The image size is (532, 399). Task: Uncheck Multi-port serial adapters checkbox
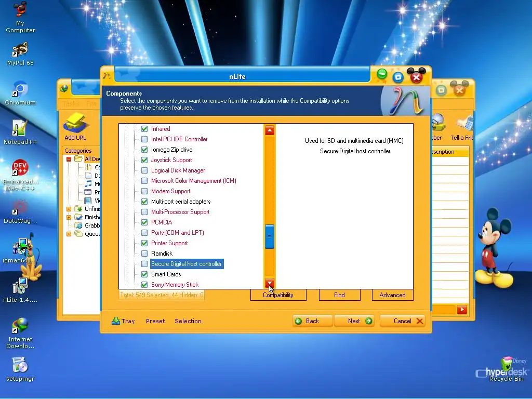click(x=144, y=202)
